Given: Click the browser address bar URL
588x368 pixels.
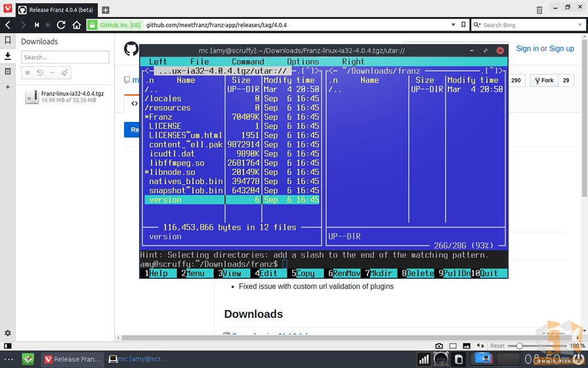Looking at the screenshot, I should tap(216, 25).
